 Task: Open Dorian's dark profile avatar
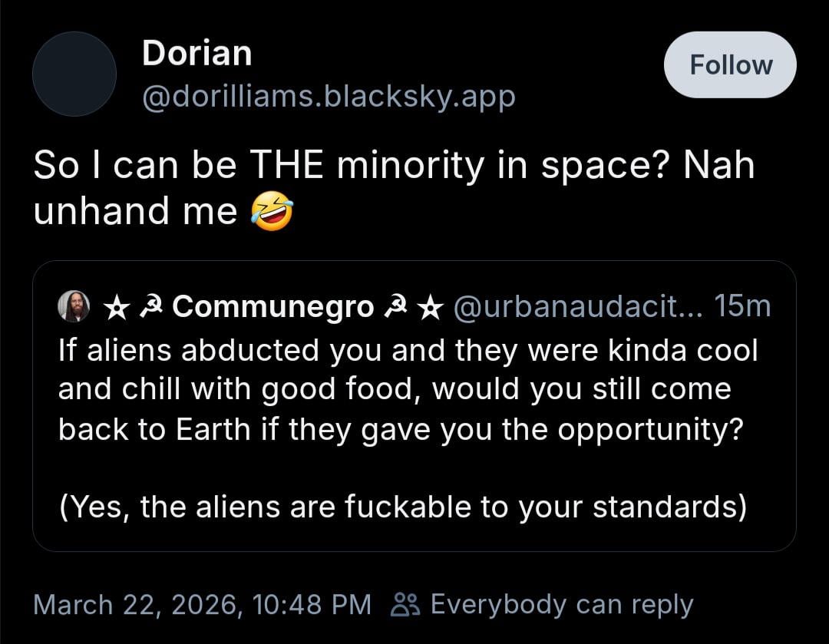pyautogui.click(x=74, y=74)
